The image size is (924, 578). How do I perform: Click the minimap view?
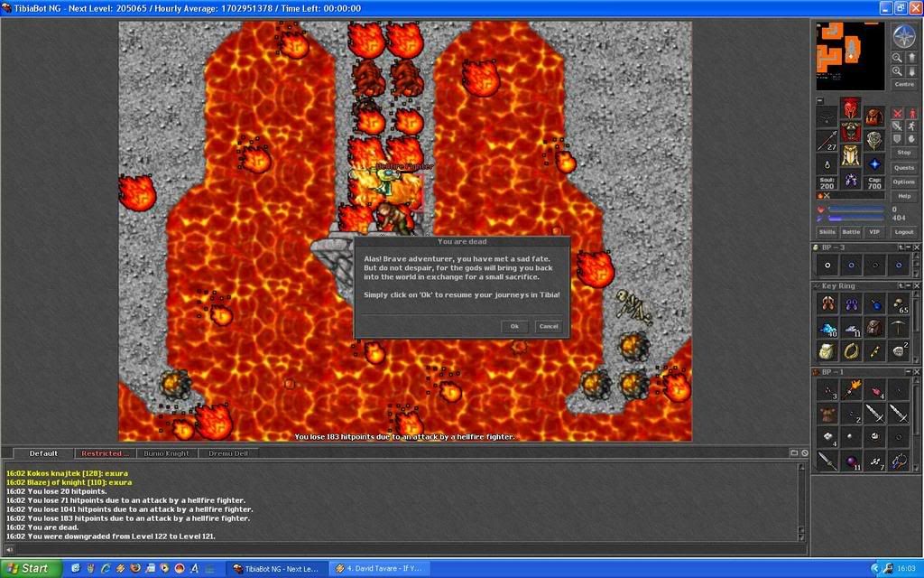[850, 56]
